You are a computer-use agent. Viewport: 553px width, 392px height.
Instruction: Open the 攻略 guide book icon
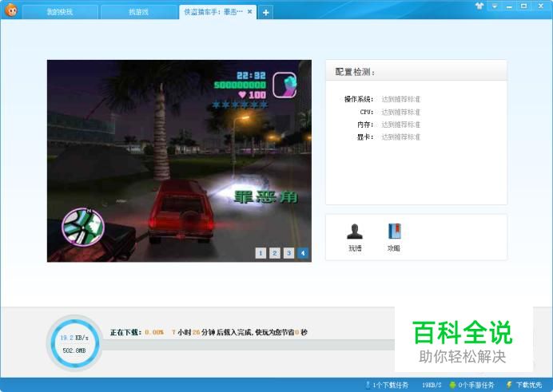coord(394,232)
